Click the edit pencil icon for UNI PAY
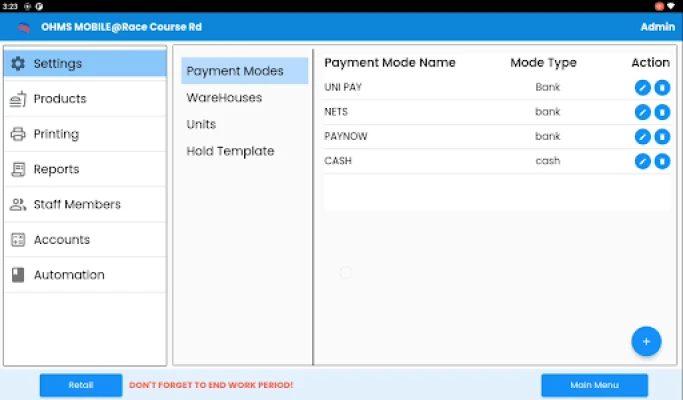Image resolution: width=683 pixels, height=400 pixels. coord(643,87)
